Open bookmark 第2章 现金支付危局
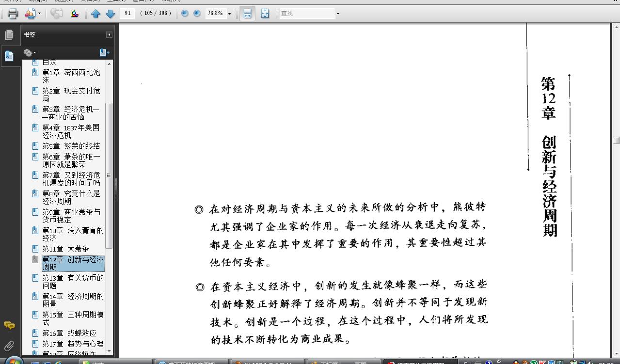This screenshot has width=620, height=364. coord(71,95)
